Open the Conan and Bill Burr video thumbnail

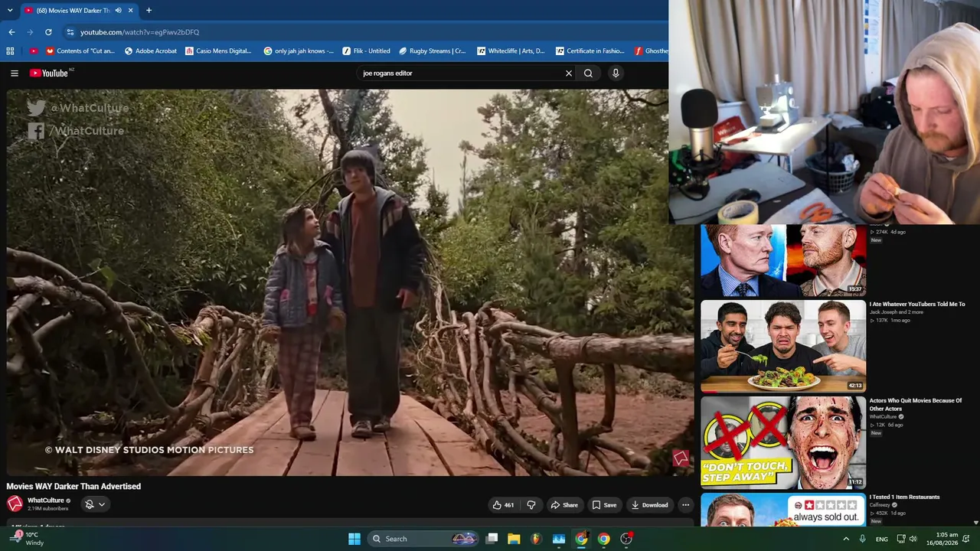tap(783, 260)
